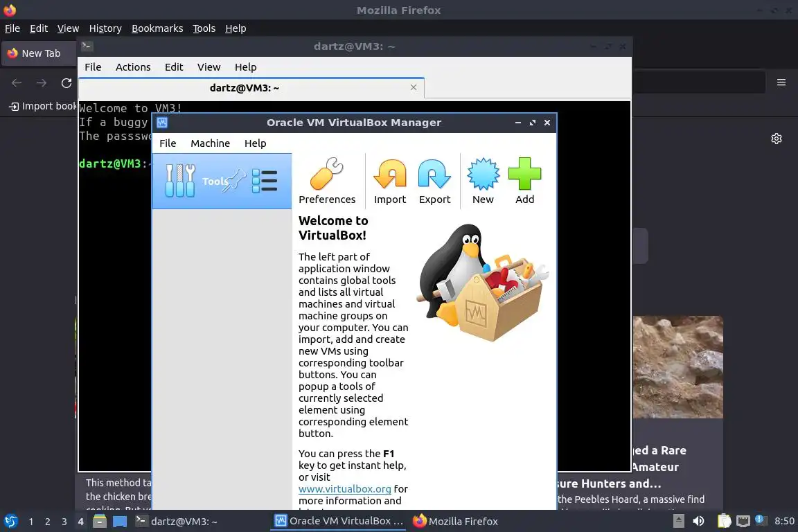Screen dimensions: 798x532
Task: Switch to workspace 2 in taskbar
Action: click(x=47, y=522)
